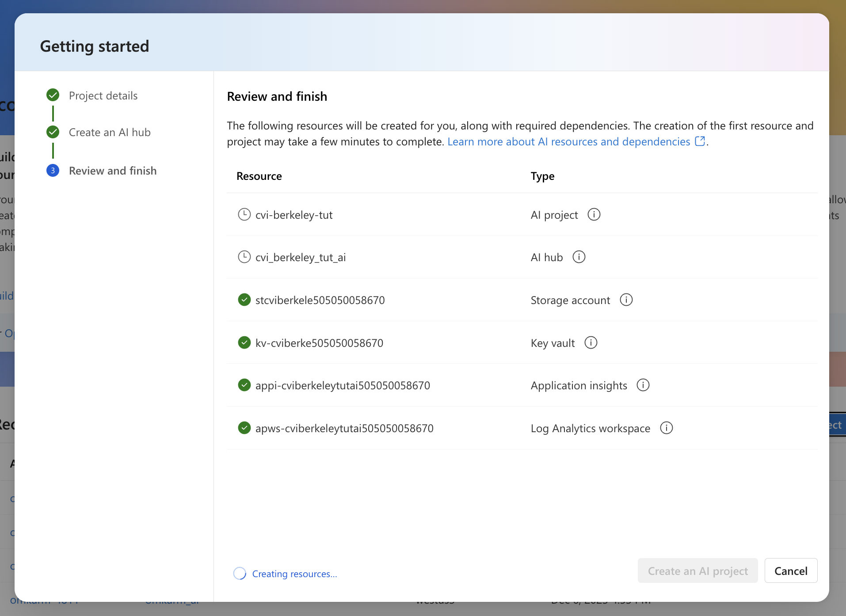This screenshot has height=616, width=846.
Task: Click pending clock icon for cvi-berkeley-tut
Action: pos(244,214)
